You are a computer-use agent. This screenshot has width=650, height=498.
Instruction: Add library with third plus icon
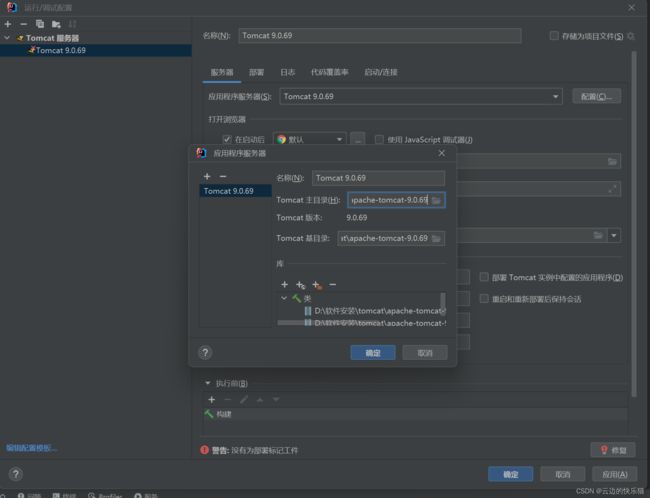point(317,285)
